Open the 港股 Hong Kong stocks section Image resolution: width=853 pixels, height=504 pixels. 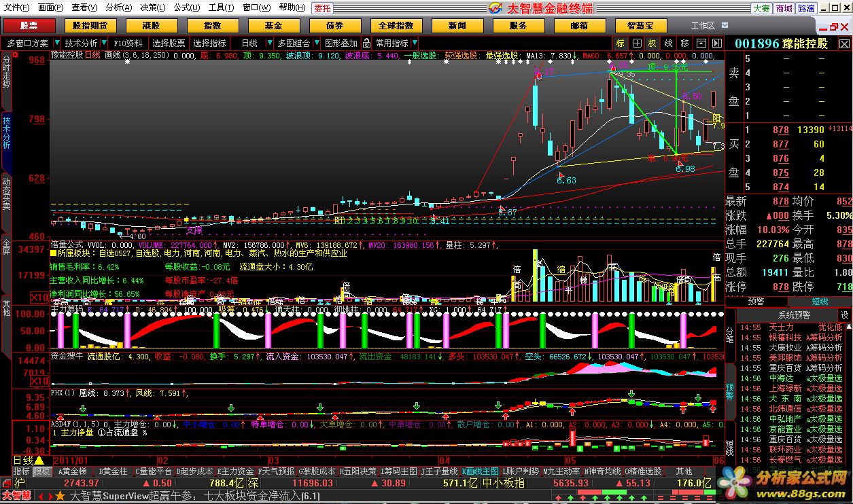[x=151, y=25]
